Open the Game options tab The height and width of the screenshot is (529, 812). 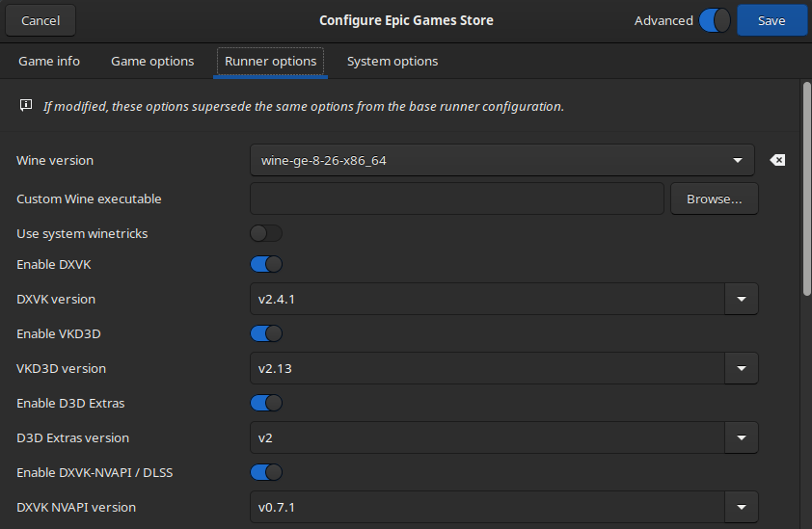point(152,61)
